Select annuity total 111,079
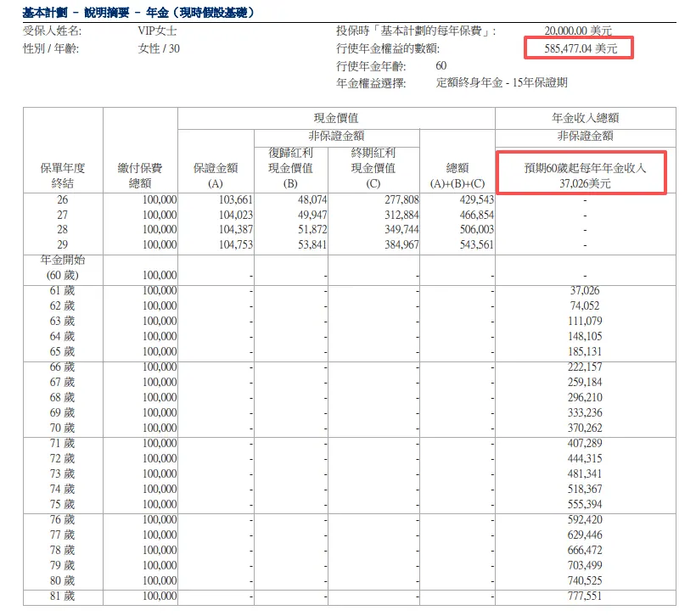Screen dimensions: 696x616 [x=585, y=322]
